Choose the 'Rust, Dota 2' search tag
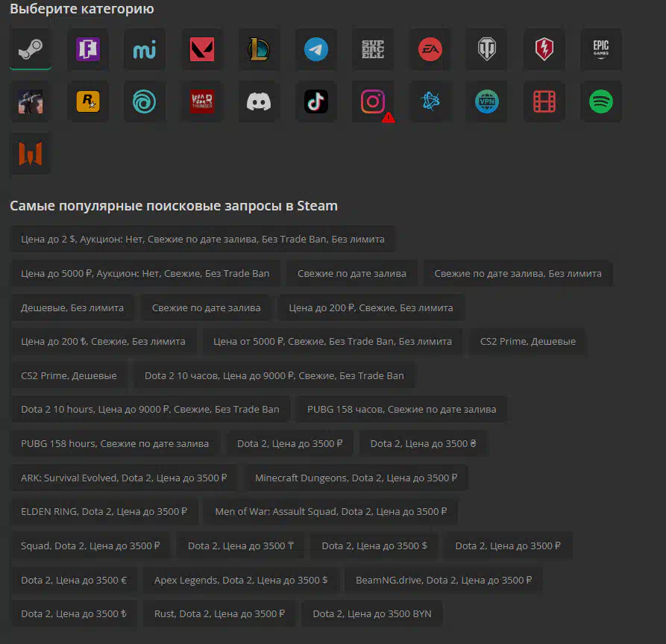 point(219,614)
